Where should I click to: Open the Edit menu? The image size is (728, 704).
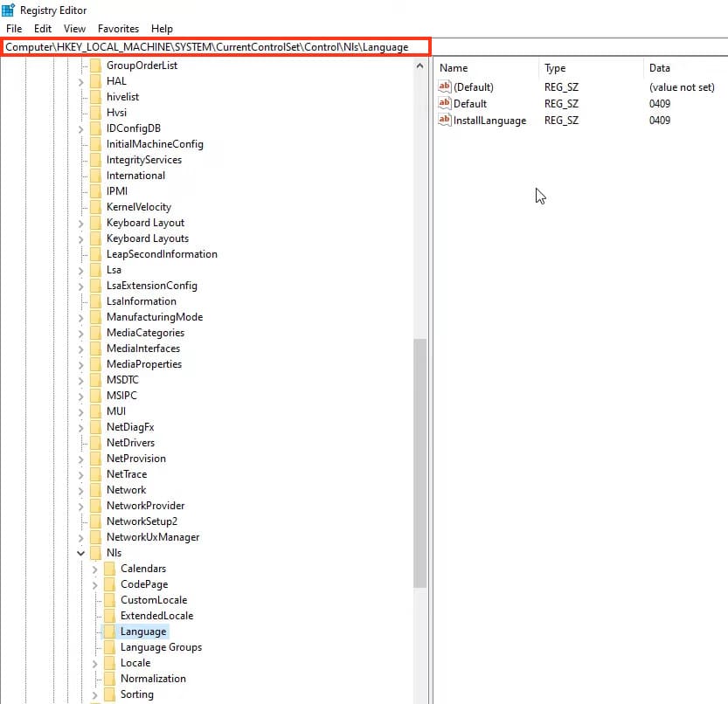pyautogui.click(x=43, y=29)
